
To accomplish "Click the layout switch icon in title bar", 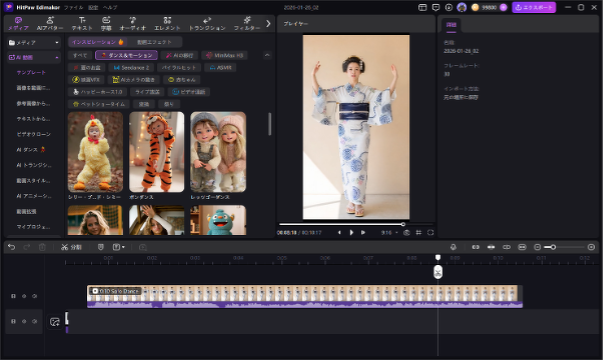I will pos(423,7).
